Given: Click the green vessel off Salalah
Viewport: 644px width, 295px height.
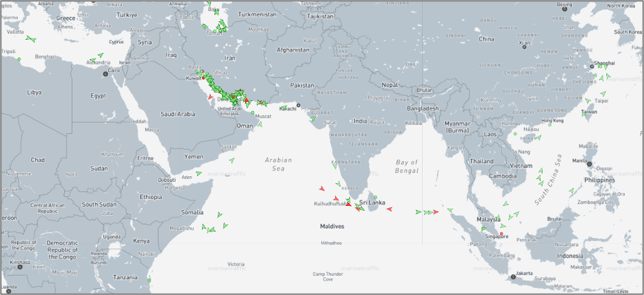Looking at the screenshot, I should coord(232,160).
